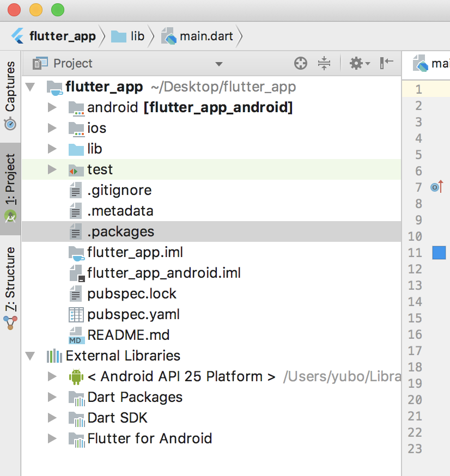This screenshot has width=450, height=476.
Task: Click line number 23 in the gutter
Action: tap(415, 449)
